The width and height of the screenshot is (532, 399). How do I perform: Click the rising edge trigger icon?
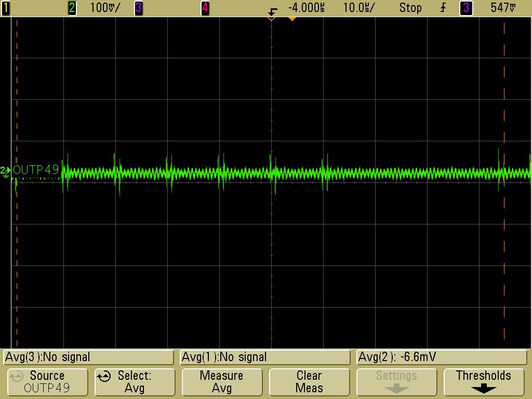443,8
